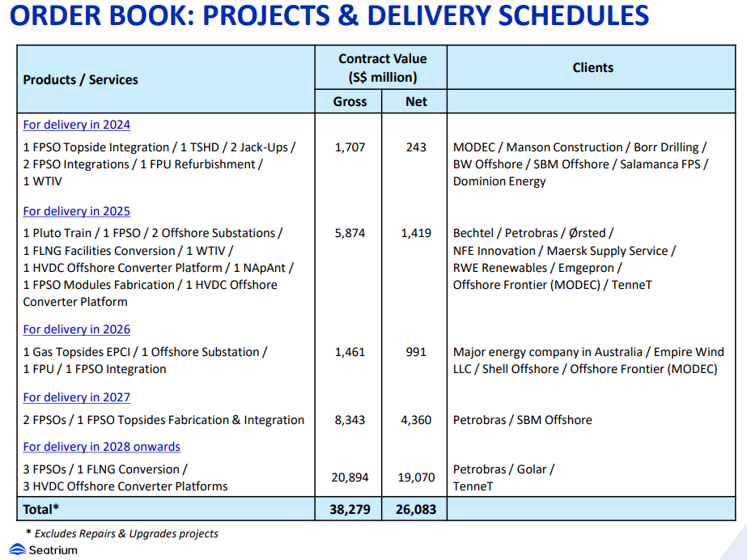Select the total net value 26,083
Screen dimensions: 747x560
[416, 510]
